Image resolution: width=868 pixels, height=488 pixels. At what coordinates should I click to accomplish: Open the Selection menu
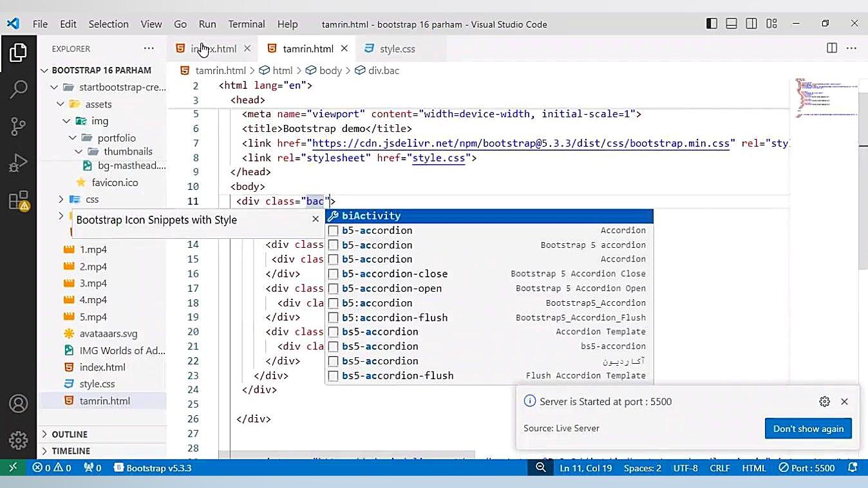click(x=108, y=24)
